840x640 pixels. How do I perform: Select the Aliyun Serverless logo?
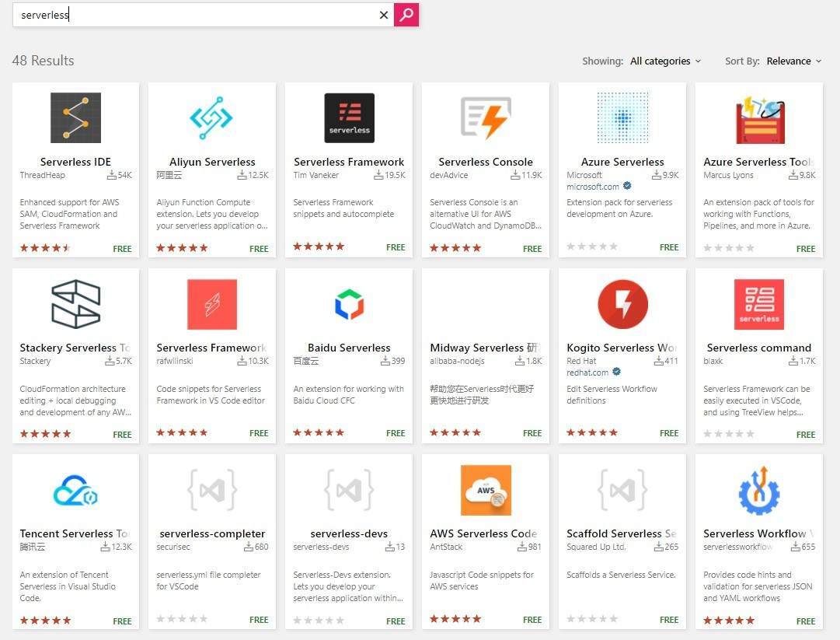[x=212, y=118]
